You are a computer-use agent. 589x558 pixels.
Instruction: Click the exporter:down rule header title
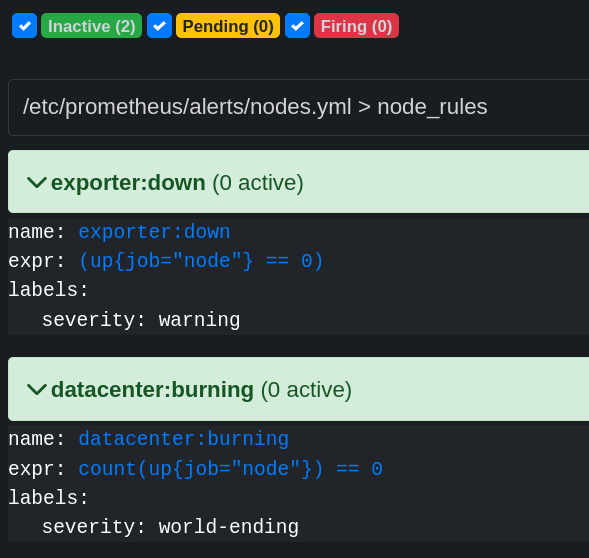[x=128, y=183]
